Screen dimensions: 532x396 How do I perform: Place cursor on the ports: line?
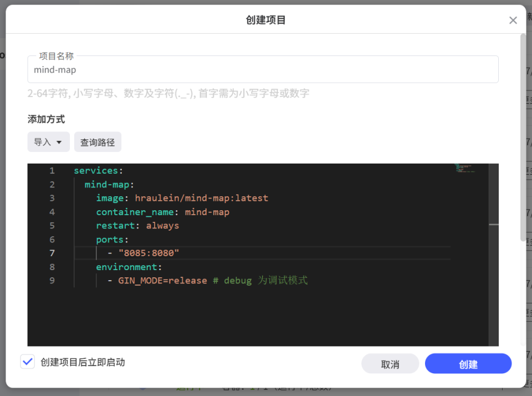(x=110, y=239)
